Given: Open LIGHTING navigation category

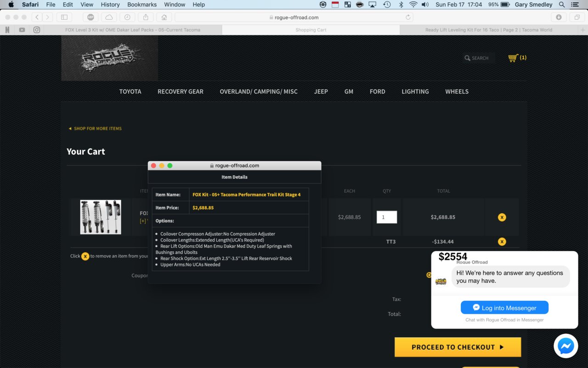Looking at the screenshot, I should point(415,92).
